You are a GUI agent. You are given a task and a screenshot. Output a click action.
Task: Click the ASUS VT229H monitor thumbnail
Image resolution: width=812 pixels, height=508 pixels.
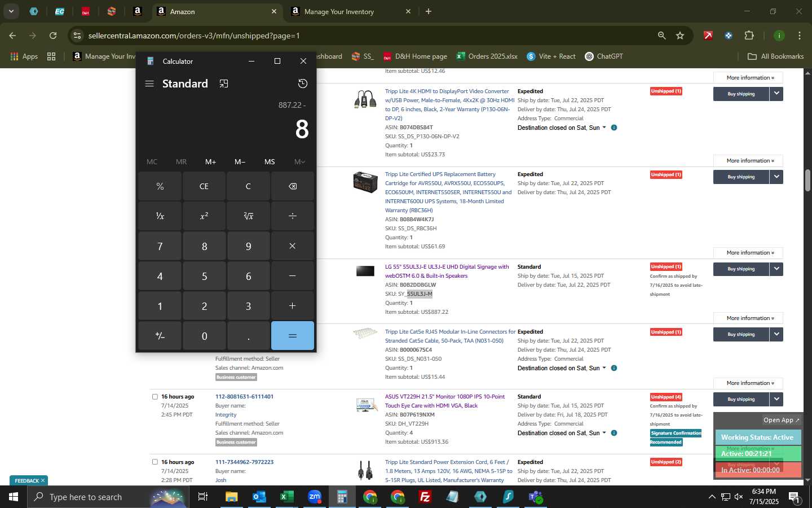tap(365, 405)
